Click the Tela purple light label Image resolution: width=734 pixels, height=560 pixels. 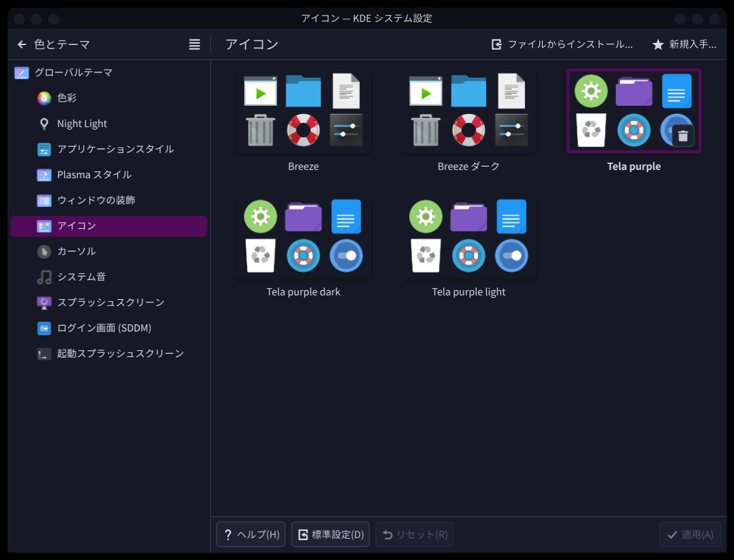(x=468, y=292)
